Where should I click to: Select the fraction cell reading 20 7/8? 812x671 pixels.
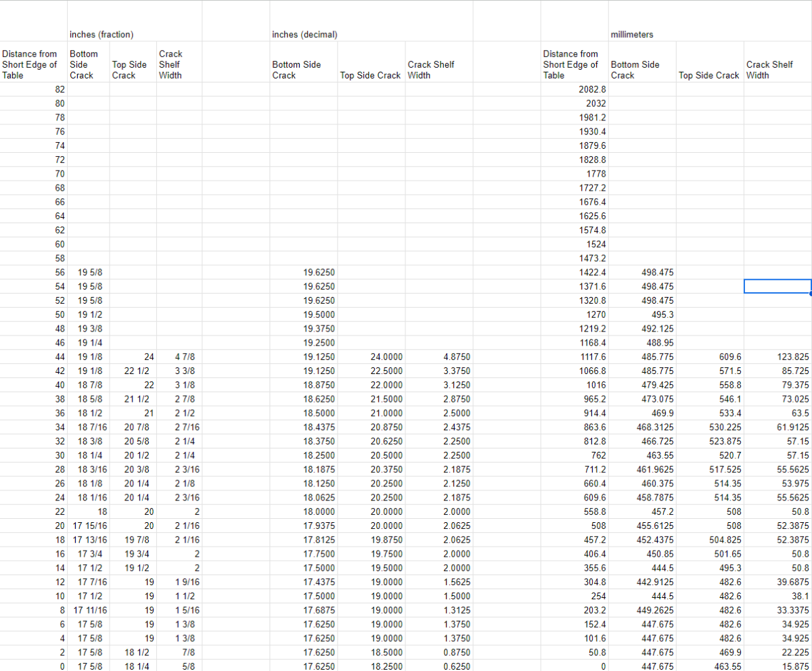[x=133, y=427]
